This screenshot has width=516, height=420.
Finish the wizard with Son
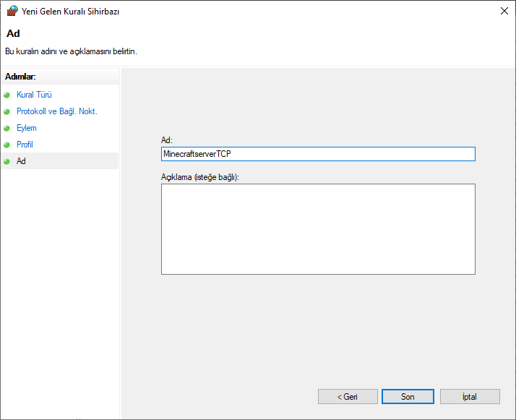click(x=408, y=396)
